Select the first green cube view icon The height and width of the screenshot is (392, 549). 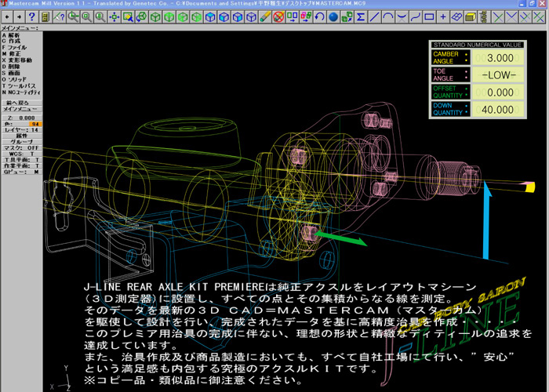click(155, 16)
